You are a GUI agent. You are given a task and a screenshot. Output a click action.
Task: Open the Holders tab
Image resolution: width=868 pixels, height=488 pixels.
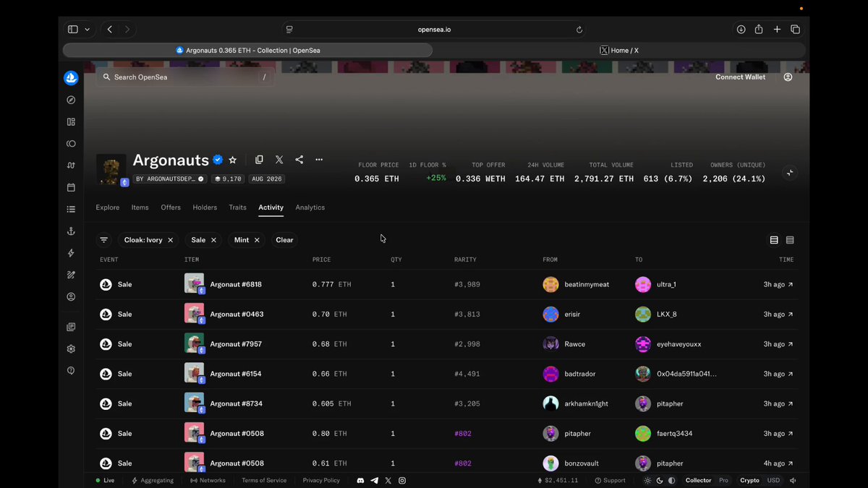point(205,207)
